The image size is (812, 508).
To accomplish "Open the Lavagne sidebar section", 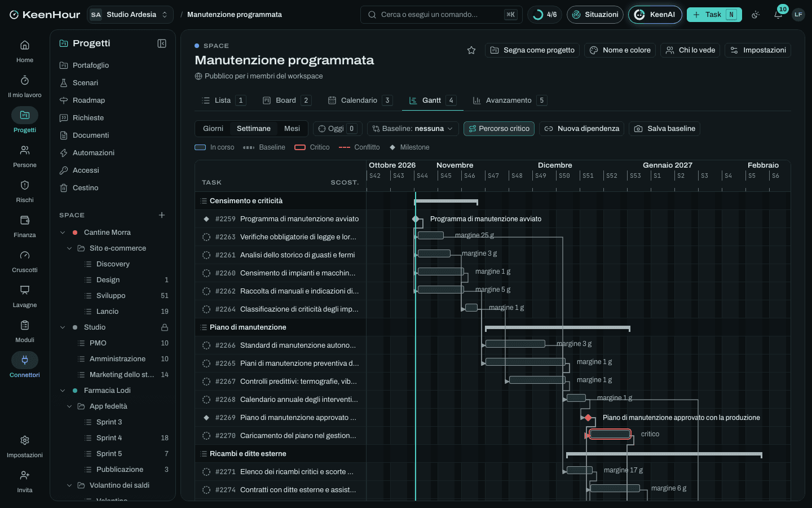I will coord(25,296).
